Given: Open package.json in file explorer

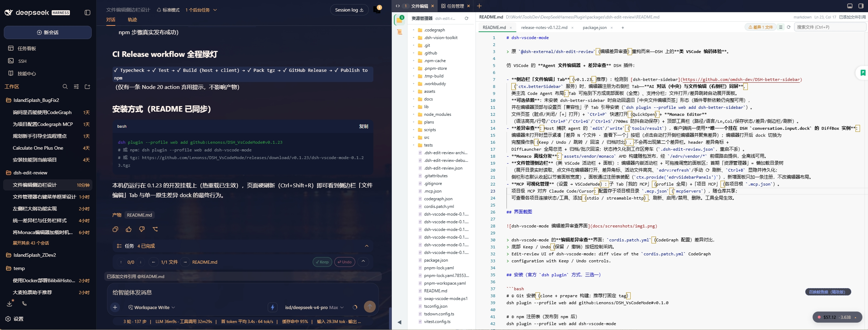Looking at the screenshot, I should tap(436, 260).
